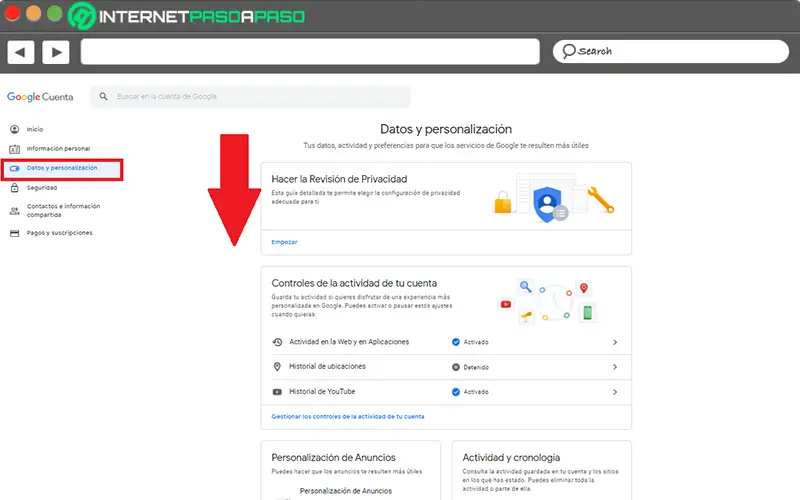
Task: Click the magnifier icon in the browser Search box
Action: point(568,51)
